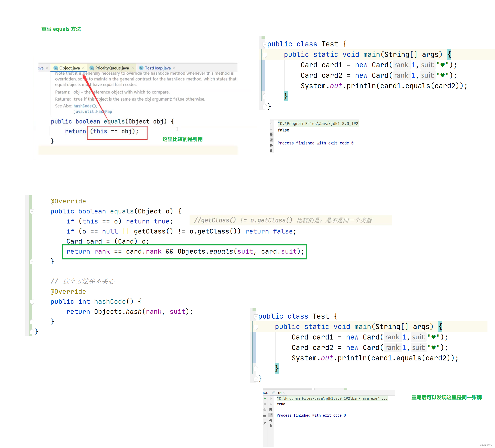
Task: Open the hashCode() See Also link
Action: coord(85,106)
